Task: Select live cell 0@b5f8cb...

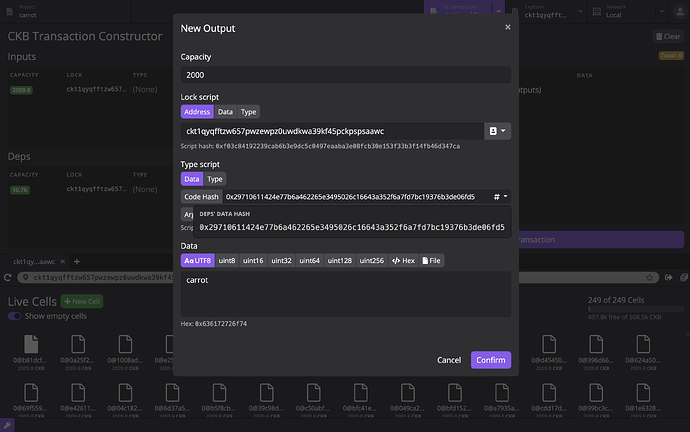Action: pos(219,399)
